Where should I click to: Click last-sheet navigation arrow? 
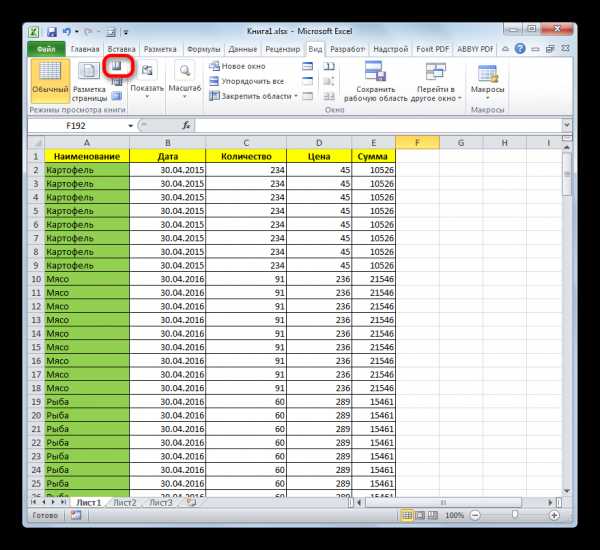coord(63,502)
